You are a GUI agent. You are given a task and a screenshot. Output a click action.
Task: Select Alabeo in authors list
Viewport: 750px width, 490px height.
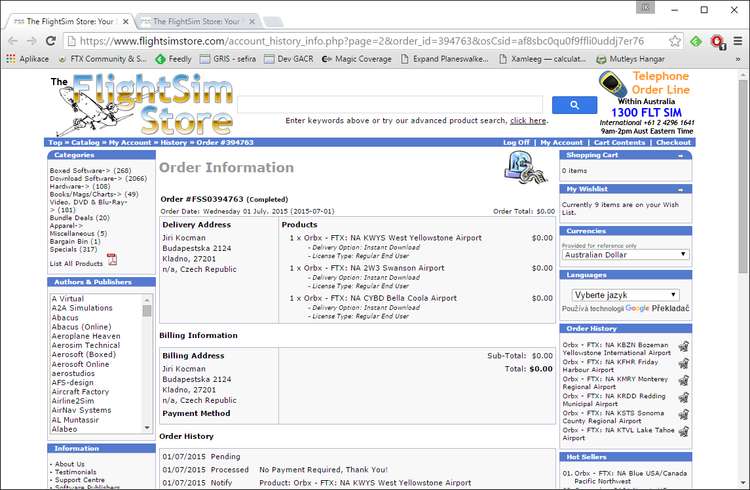point(64,429)
